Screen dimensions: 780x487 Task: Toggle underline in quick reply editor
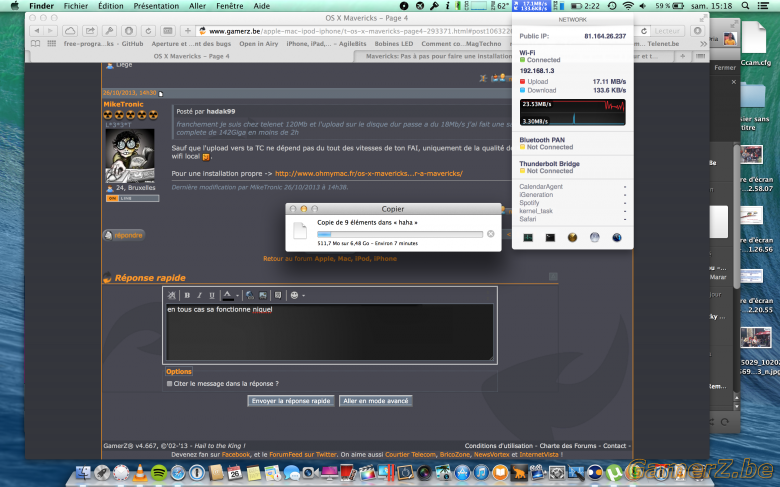211,295
